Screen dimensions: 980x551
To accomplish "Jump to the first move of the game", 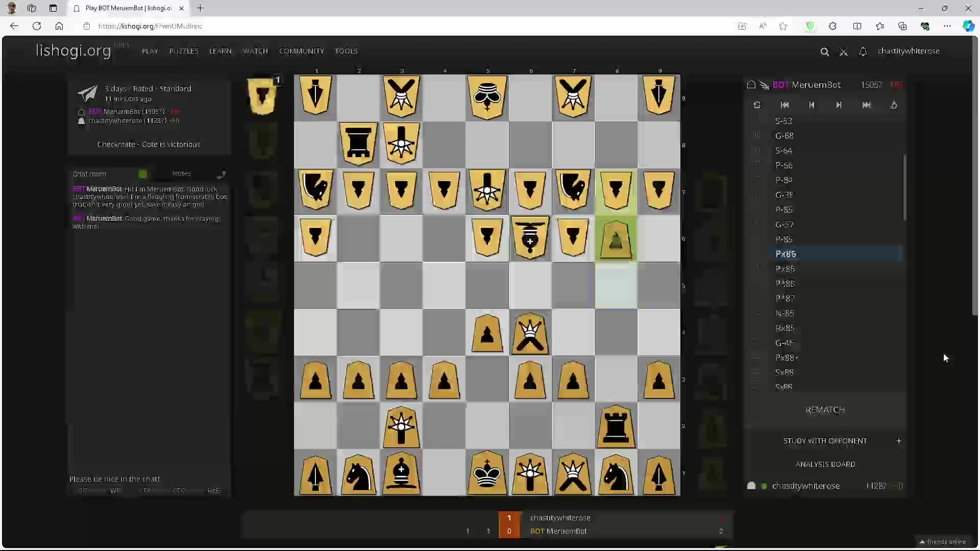I will pyautogui.click(x=785, y=105).
